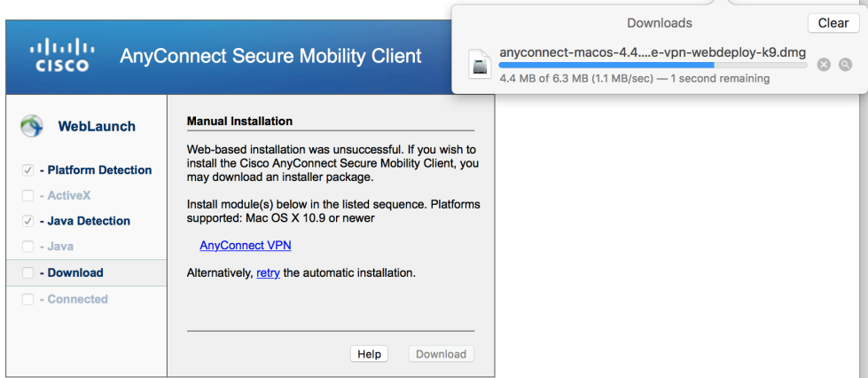Toggle the Connected checkbox
The image size is (868, 378).
(x=27, y=299)
